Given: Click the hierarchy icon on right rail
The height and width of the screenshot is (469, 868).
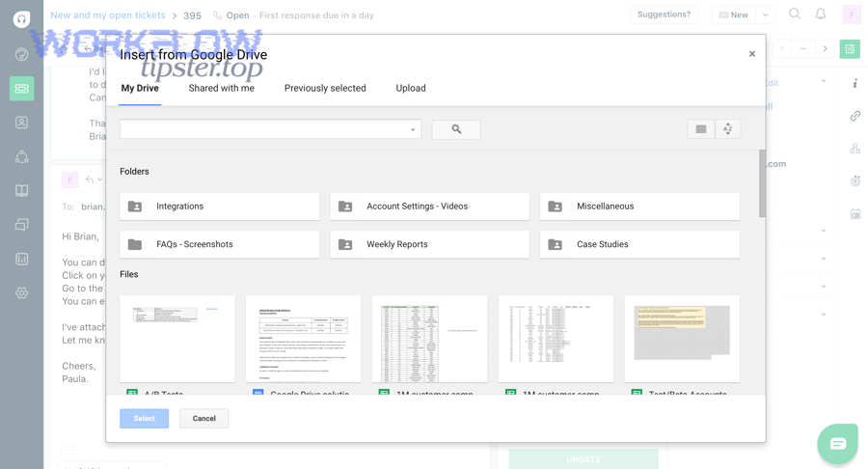Looking at the screenshot, I should tap(855, 149).
